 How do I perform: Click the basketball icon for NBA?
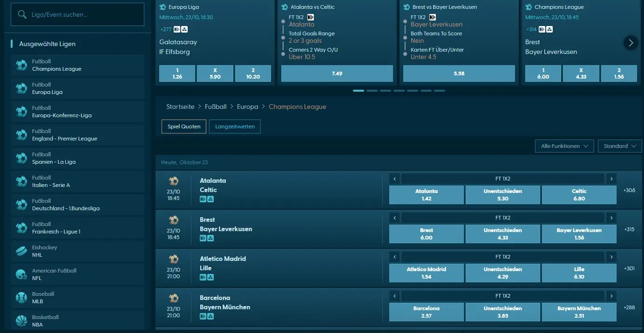point(21,321)
